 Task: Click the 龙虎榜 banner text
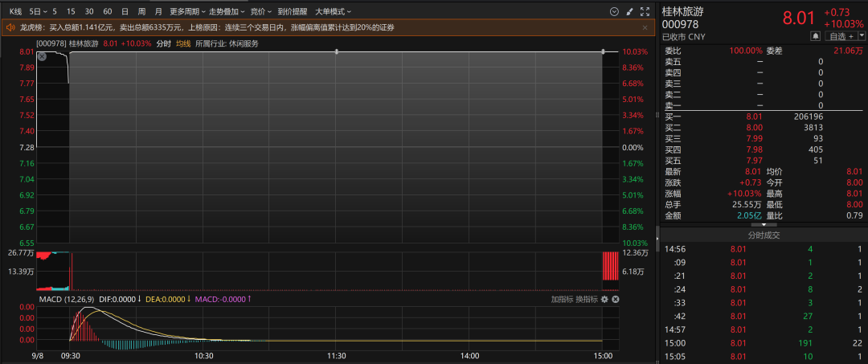point(207,27)
